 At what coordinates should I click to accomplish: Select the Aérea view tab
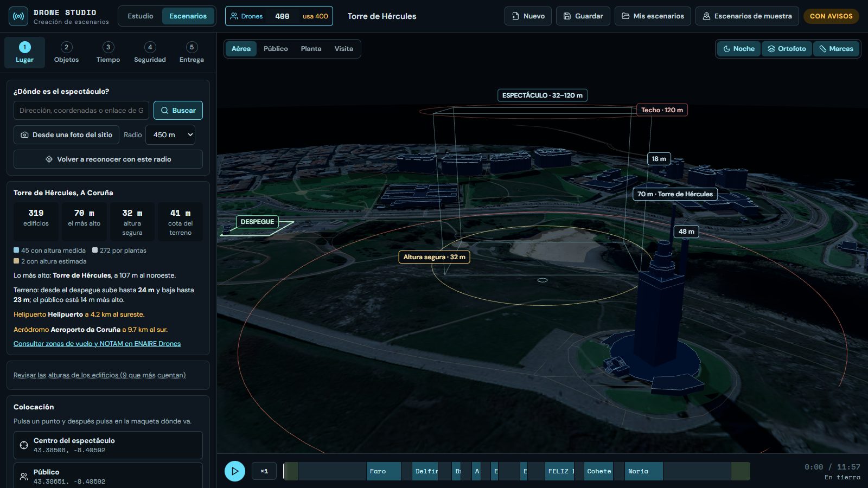[241, 49]
